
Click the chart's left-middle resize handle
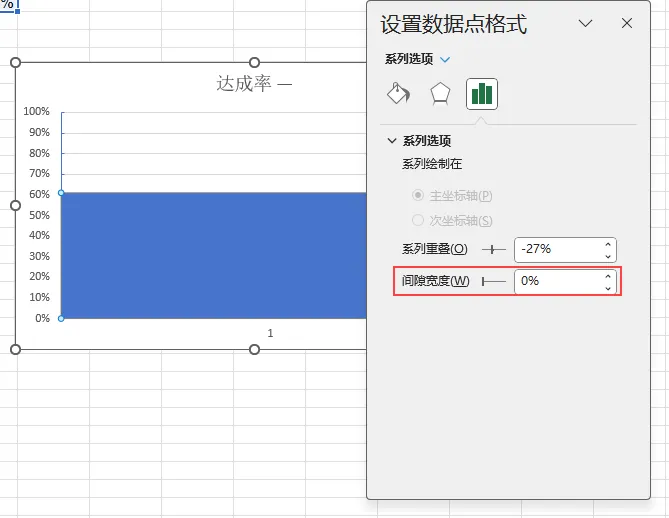[x=15, y=206]
